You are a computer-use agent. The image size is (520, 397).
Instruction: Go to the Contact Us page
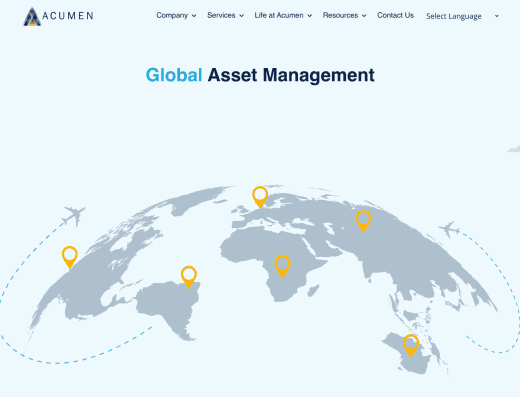(395, 15)
